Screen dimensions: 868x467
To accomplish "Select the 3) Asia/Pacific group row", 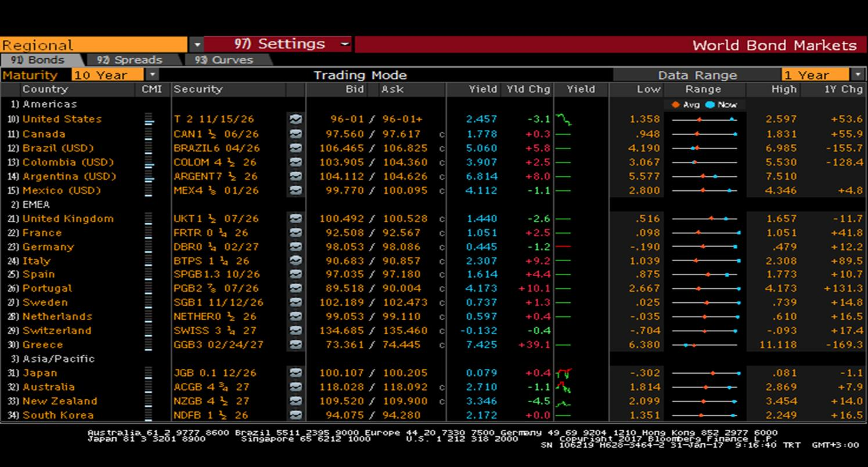I will point(52,359).
